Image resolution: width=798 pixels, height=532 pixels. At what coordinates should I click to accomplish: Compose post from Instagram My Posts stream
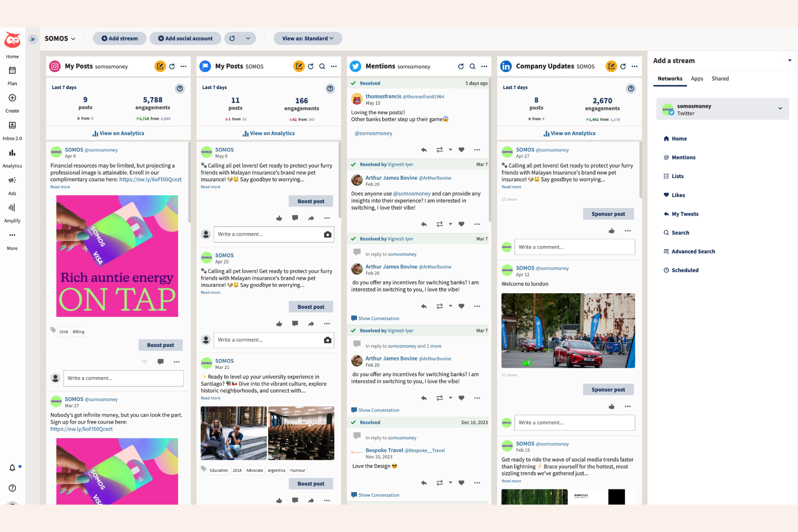tap(160, 66)
